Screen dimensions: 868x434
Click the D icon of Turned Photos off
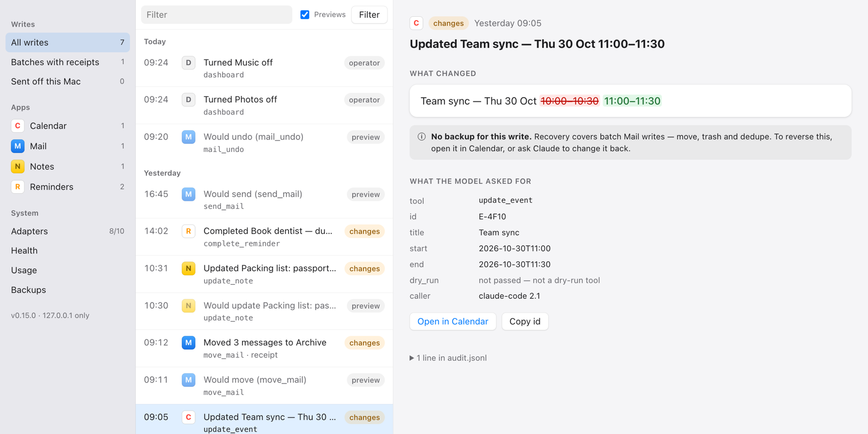[x=188, y=100]
